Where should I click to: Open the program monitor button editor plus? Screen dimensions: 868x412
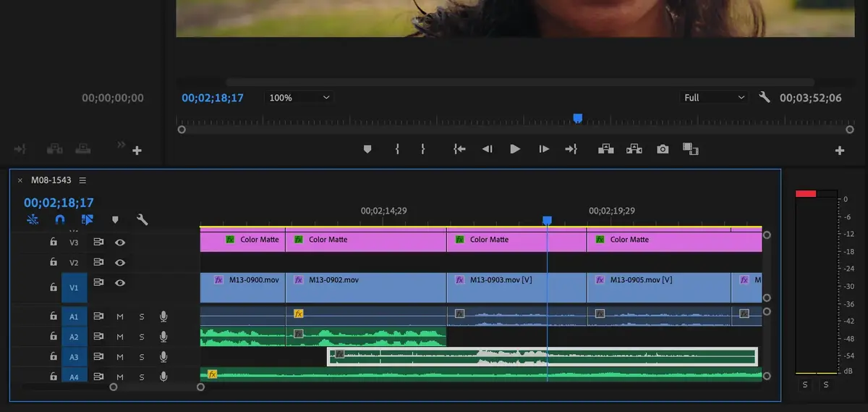(840, 151)
